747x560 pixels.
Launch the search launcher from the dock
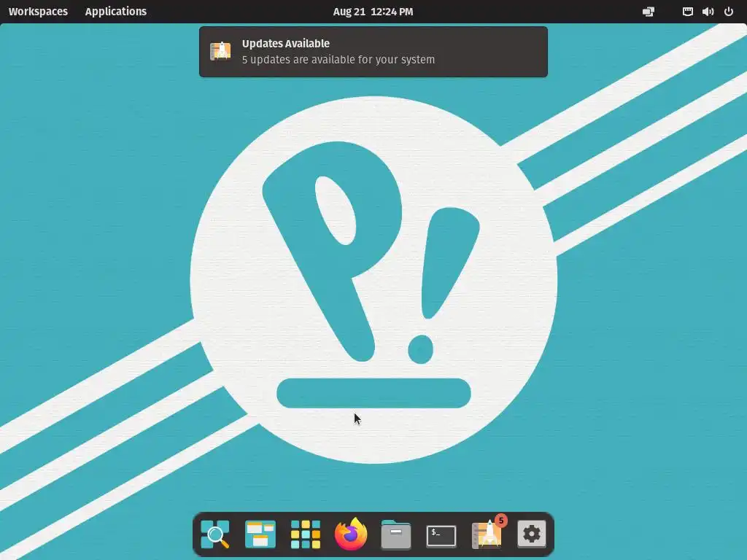215,534
